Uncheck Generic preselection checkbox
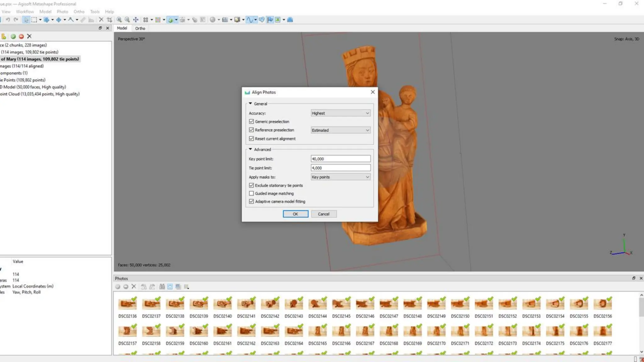 (x=251, y=122)
